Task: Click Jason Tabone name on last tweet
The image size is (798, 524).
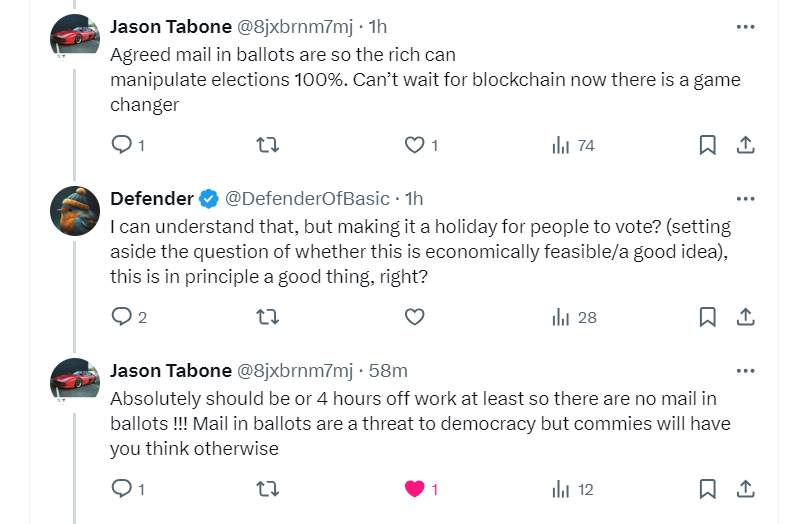Action: pyautogui.click(x=170, y=370)
